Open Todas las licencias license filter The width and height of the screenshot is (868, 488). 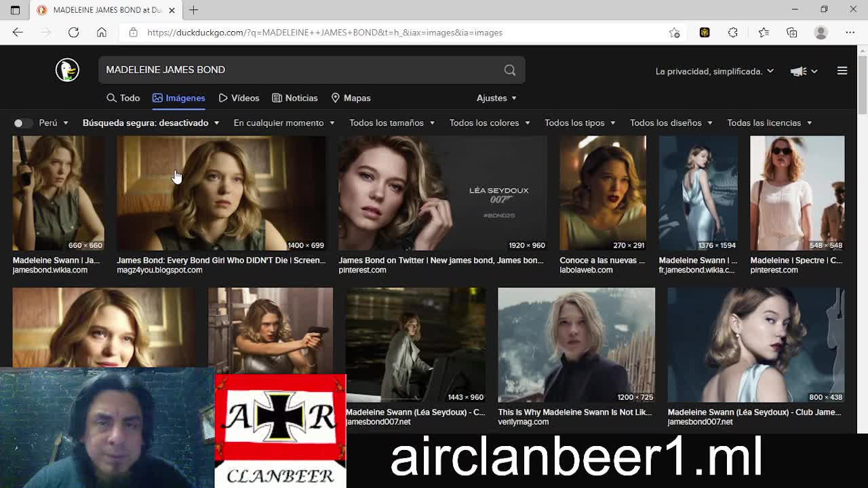770,123
